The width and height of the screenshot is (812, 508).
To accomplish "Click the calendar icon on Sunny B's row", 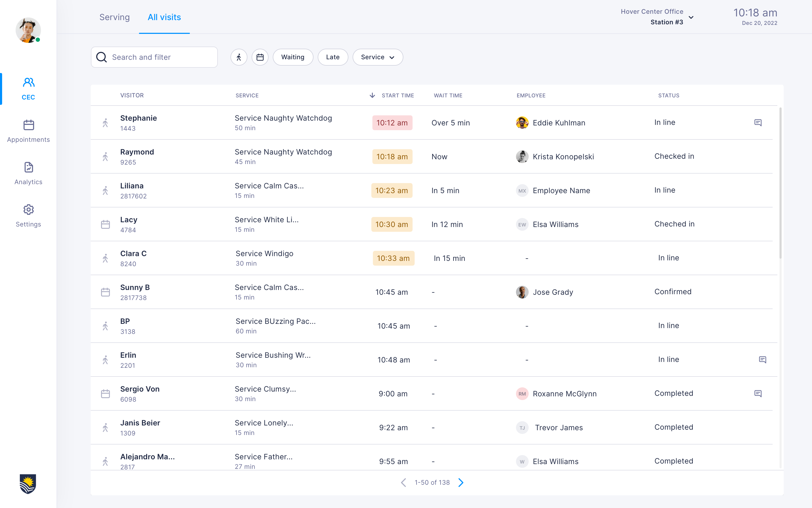I will (x=105, y=292).
